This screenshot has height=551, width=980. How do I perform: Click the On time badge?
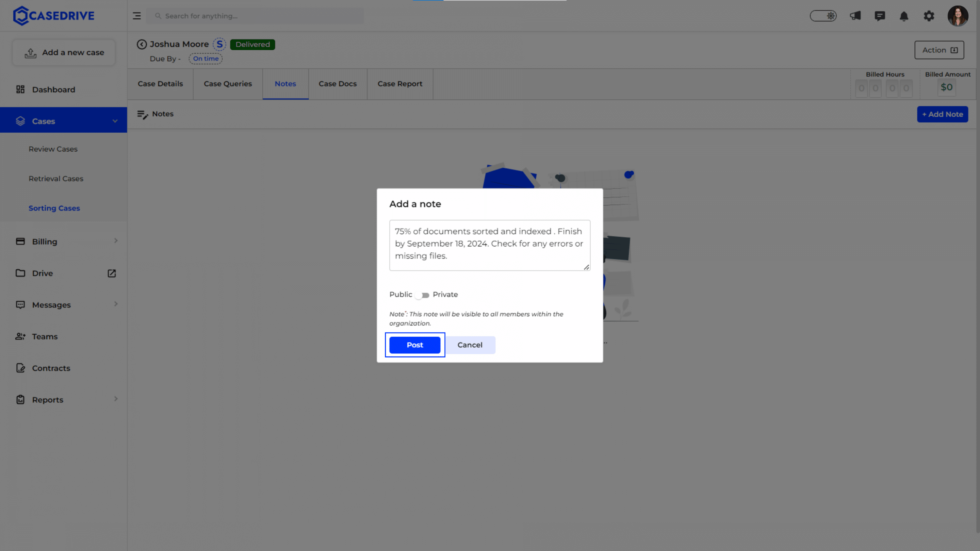point(206,59)
